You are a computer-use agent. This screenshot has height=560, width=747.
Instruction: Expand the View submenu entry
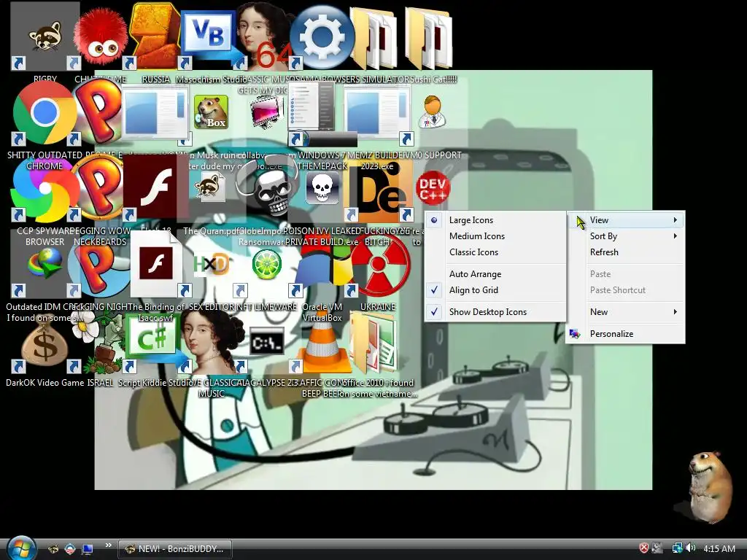[x=625, y=220]
